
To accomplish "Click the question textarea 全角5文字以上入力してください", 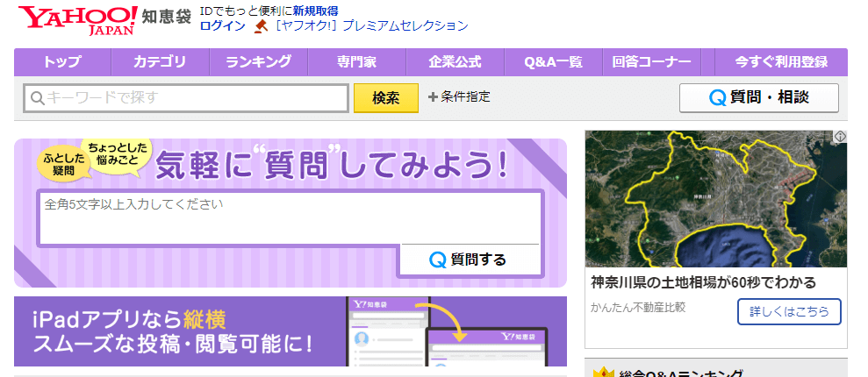I will tap(289, 217).
